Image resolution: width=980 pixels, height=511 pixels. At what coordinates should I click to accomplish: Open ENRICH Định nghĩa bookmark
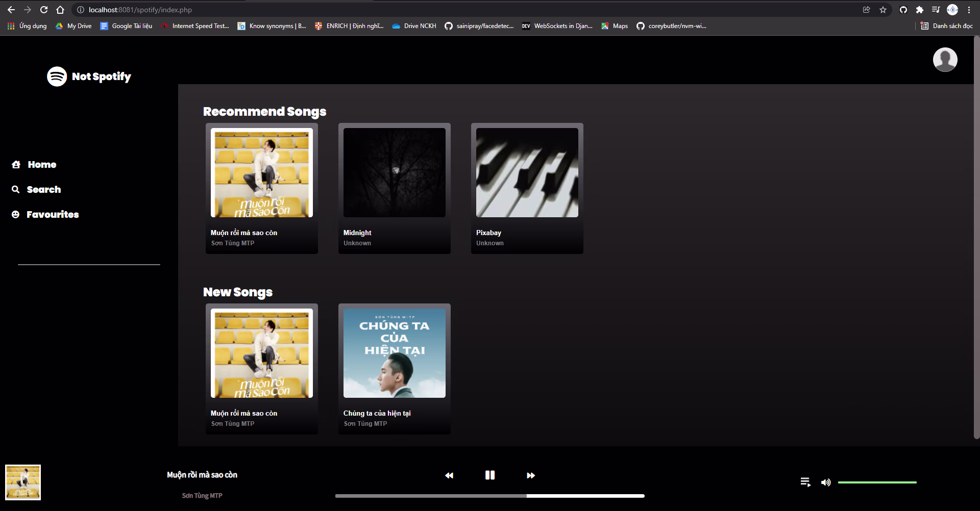[349, 26]
